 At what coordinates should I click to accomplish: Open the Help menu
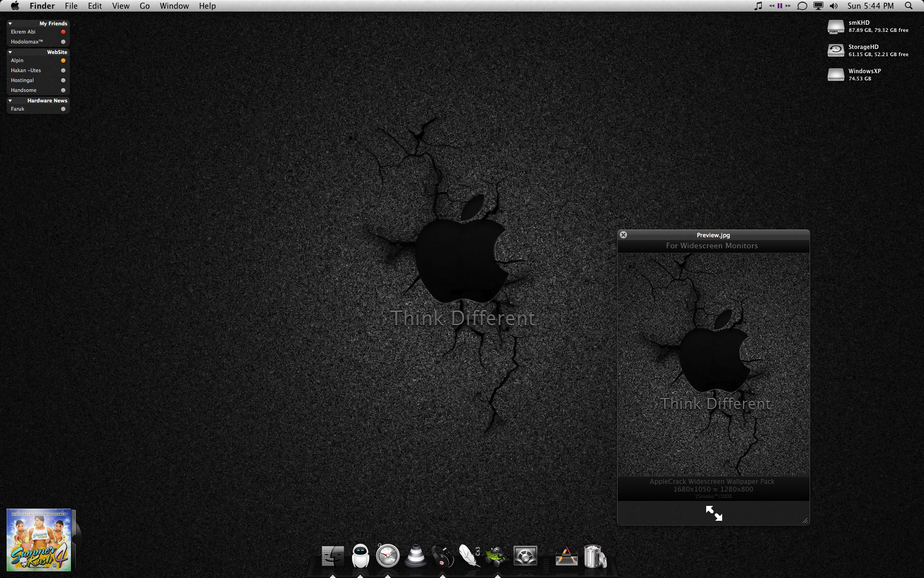(207, 6)
